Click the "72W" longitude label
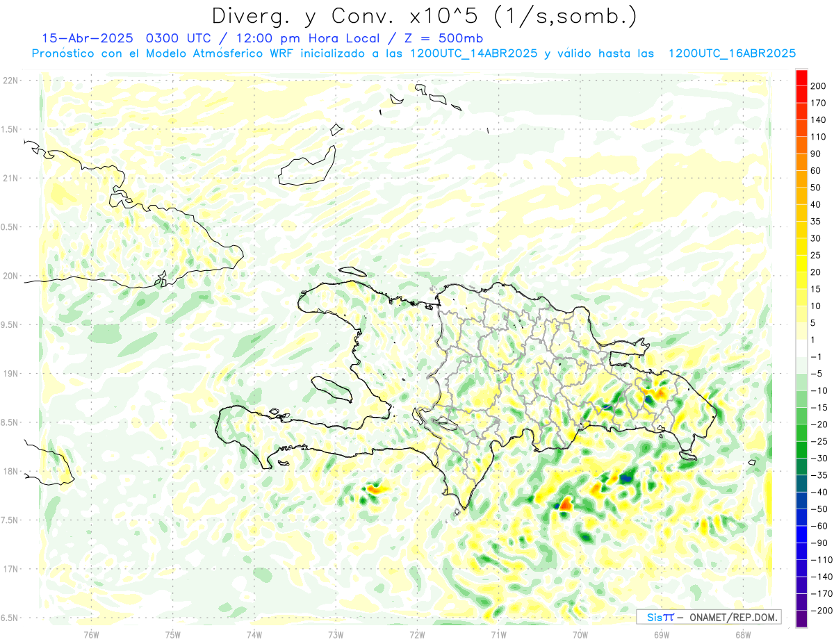 (417, 634)
